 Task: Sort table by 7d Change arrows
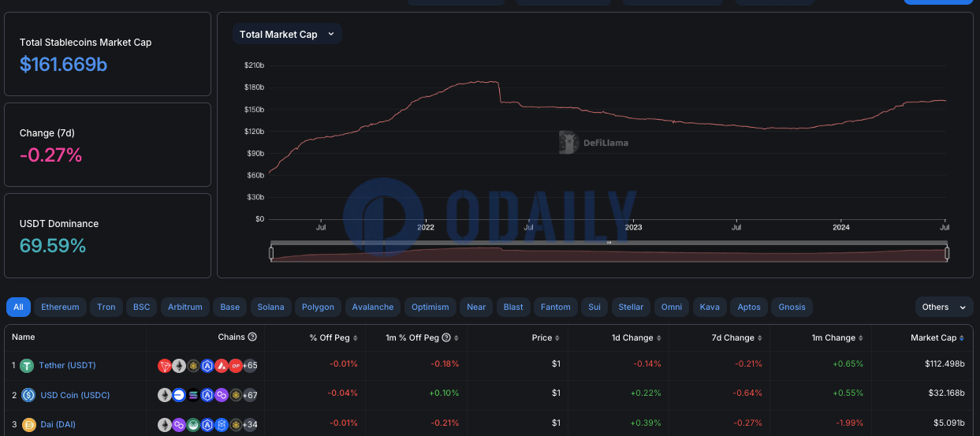pyautogui.click(x=761, y=337)
